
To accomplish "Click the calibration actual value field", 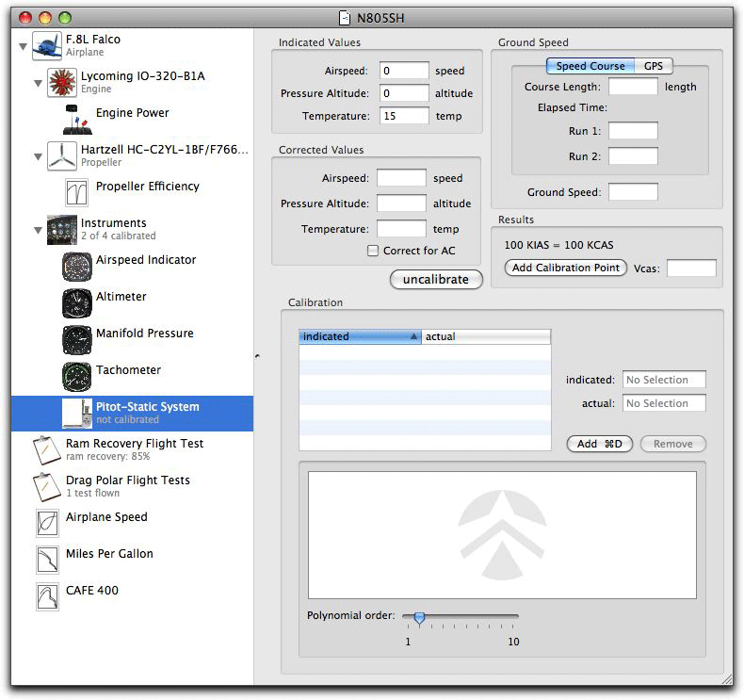I will click(x=664, y=403).
